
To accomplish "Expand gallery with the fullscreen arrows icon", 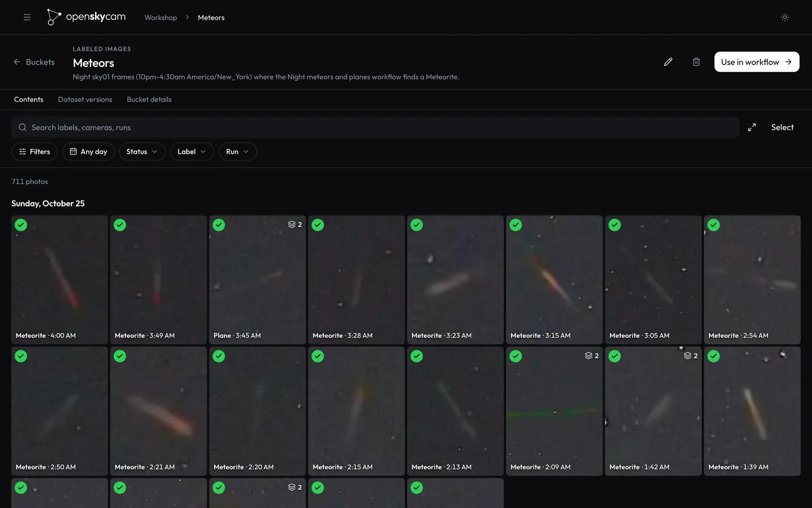I will (752, 128).
